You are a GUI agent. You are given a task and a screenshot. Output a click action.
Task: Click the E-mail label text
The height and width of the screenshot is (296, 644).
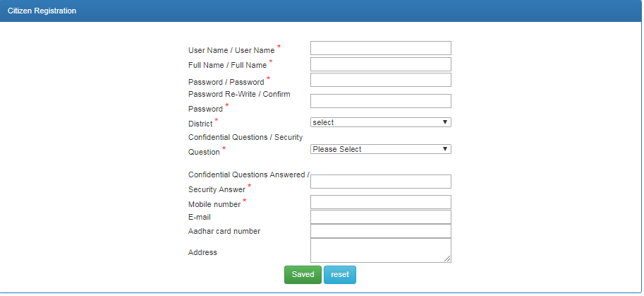pyautogui.click(x=199, y=217)
